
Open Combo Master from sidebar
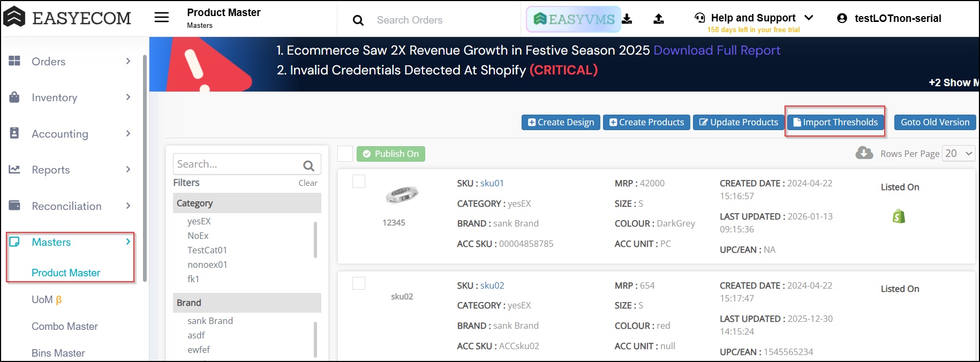pyautogui.click(x=65, y=326)
